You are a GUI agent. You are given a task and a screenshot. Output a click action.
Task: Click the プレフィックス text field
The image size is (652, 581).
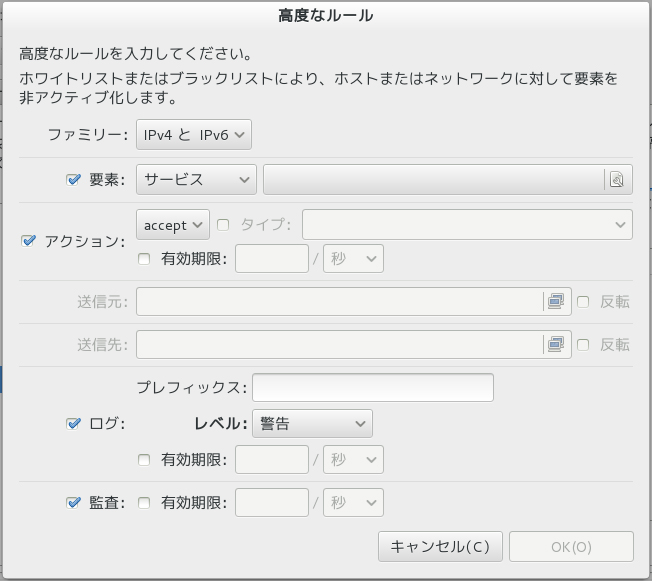373,387
